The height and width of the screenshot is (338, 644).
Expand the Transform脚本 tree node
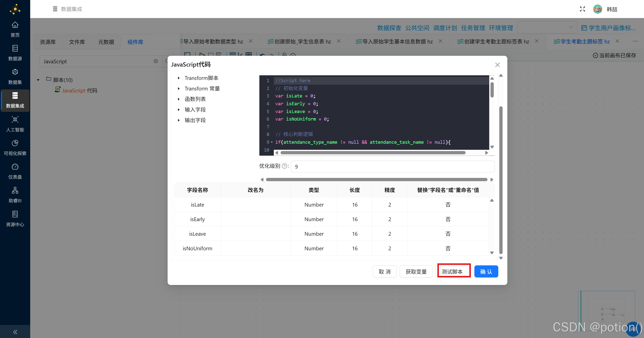point(179,78)
